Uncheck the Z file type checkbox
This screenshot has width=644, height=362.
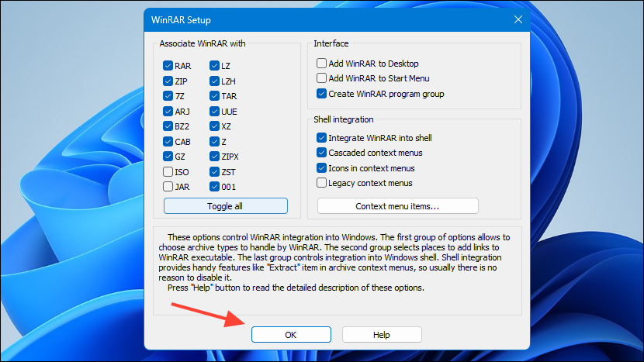click(x=214, y=142)
